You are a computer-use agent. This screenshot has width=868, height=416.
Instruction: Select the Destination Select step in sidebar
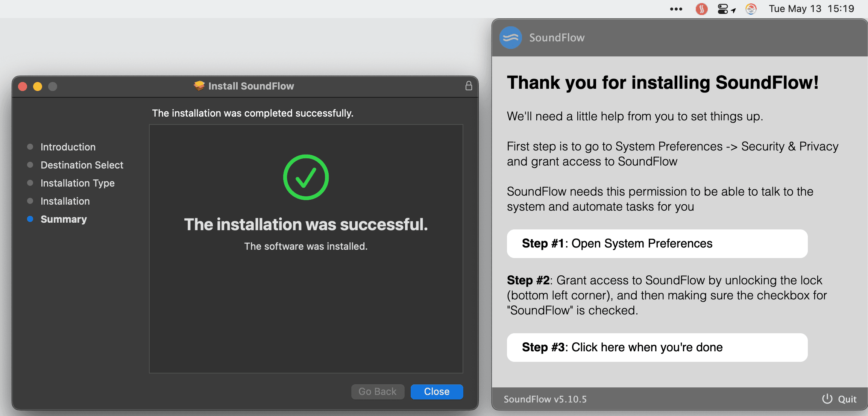(82, 165)
